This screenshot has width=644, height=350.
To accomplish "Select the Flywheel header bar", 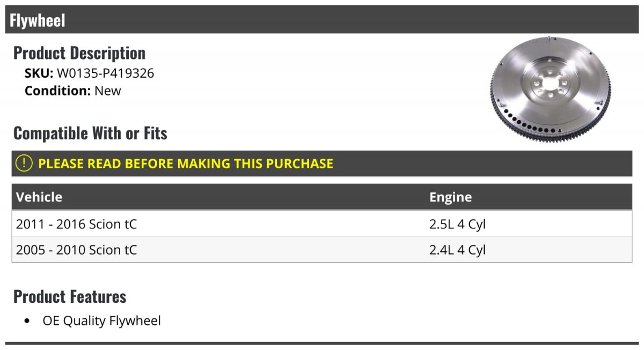I will tap(322, 20).
